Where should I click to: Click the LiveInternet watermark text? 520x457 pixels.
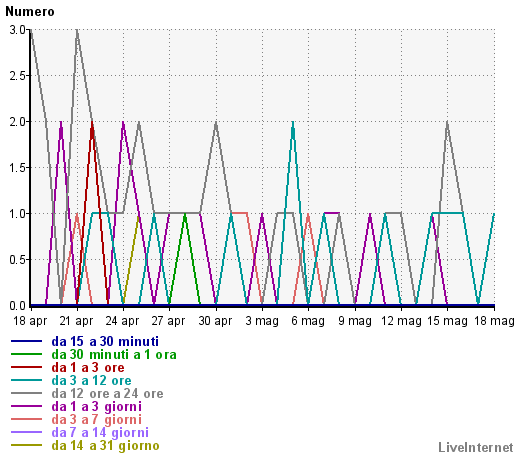point(476,447)
